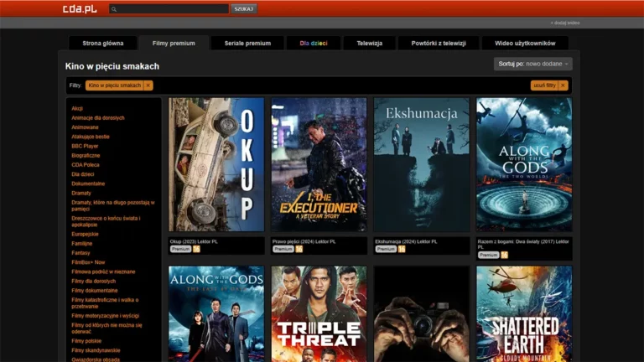Focus the search input field

pyautogui.click(x=169, y=8)
